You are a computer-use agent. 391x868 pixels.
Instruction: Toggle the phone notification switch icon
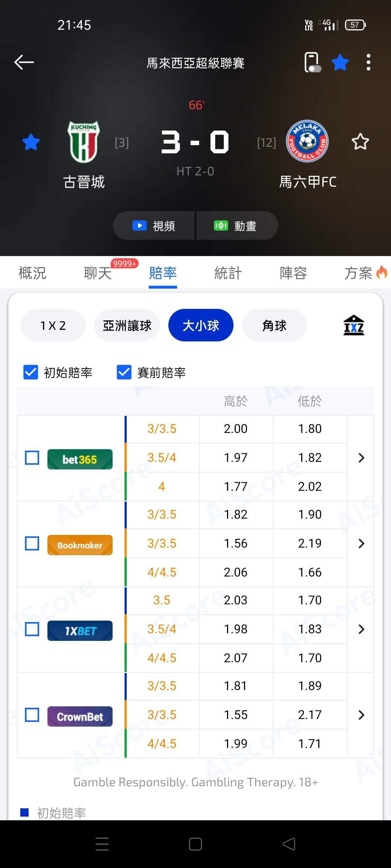(x=312, y=62)
